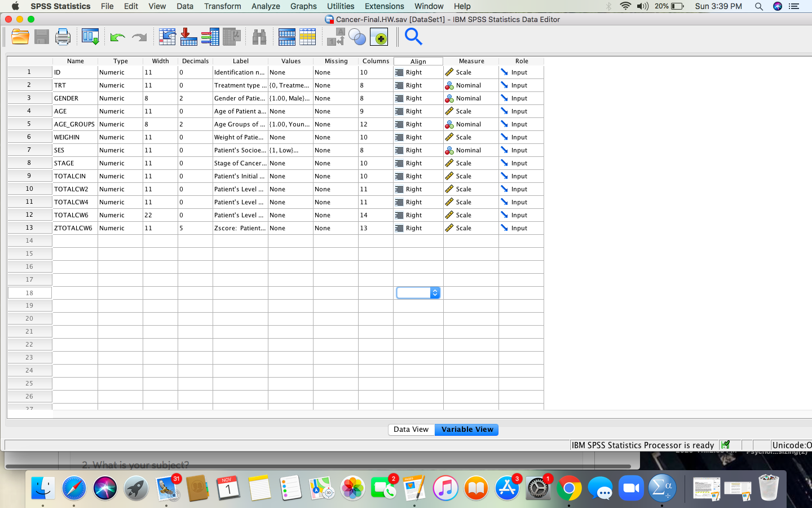The height and width of the screenshot is (508, 812).
Task: Toggle Use Variable Sets in the toolbar
Action: click(357, 37)
